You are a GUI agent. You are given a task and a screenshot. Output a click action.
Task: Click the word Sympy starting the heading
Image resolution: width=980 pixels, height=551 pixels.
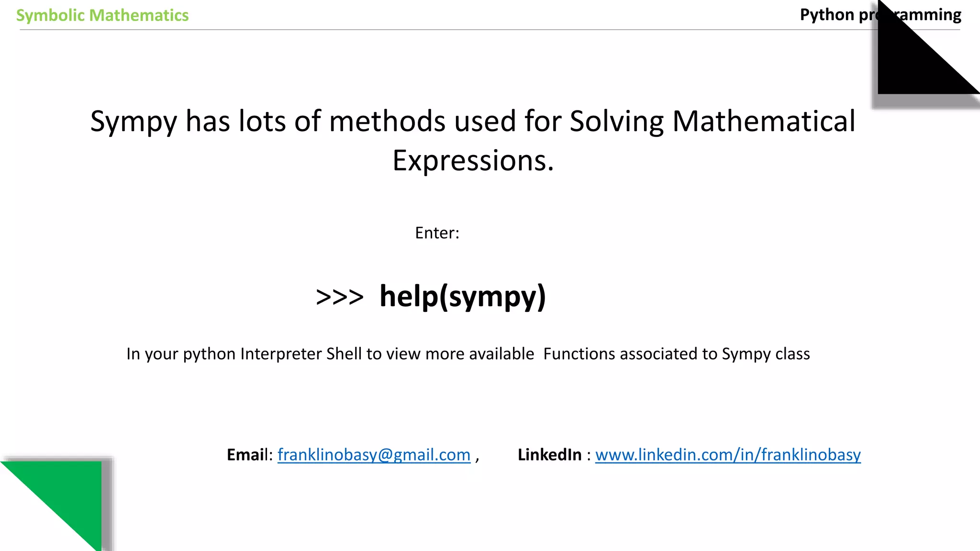(x=134, y=121)
